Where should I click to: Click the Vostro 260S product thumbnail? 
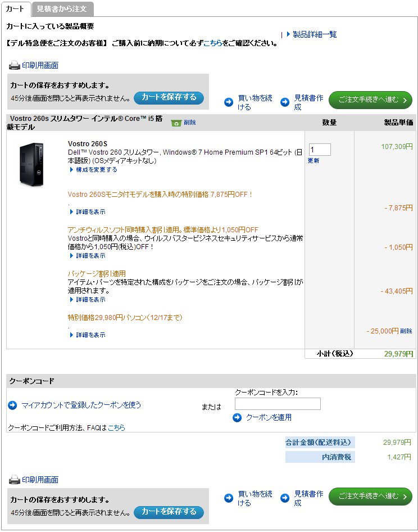(x=31, y=164)
